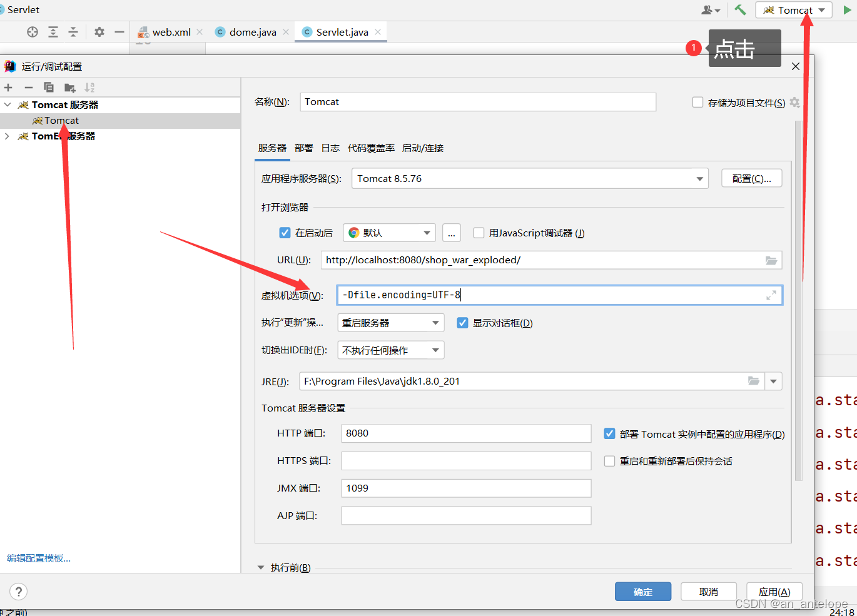Viewport: 857px width, 616px height.
Task: Switch to the 启动/连接 tab
Action: 423,148
